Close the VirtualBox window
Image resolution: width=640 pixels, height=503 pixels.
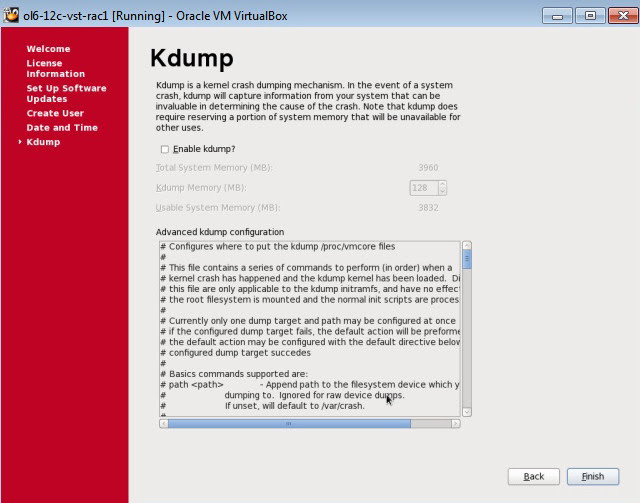pyautogui.click(x=623, y=16)
